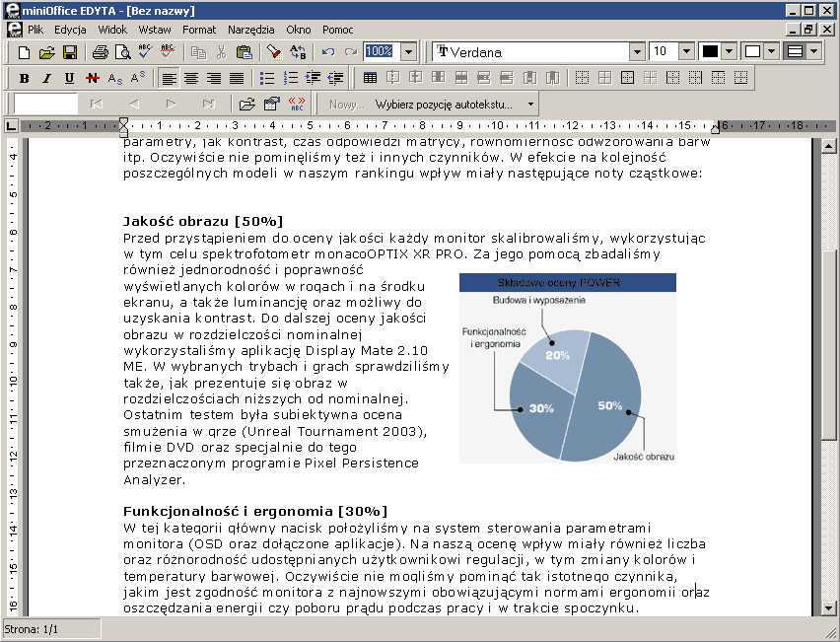Remove all cell borders

point(582,78)
